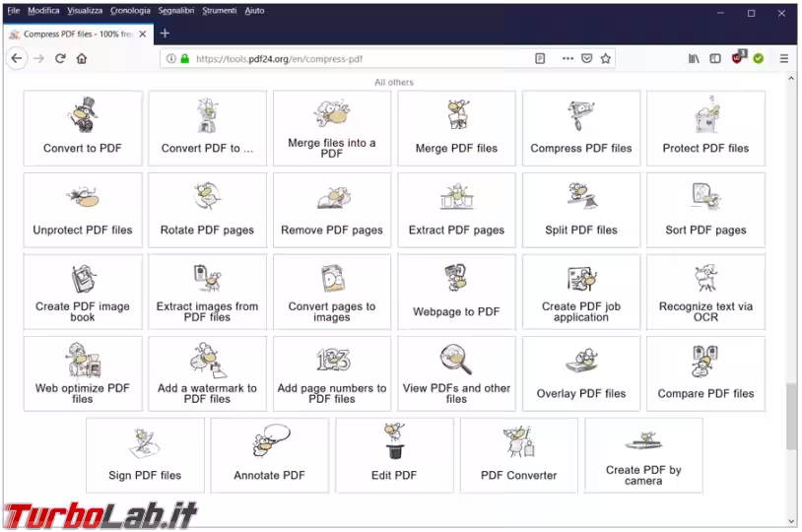Open the Extract PDF pages tool
The height and width of the screenshot is (532, 802).
point(456,210)
